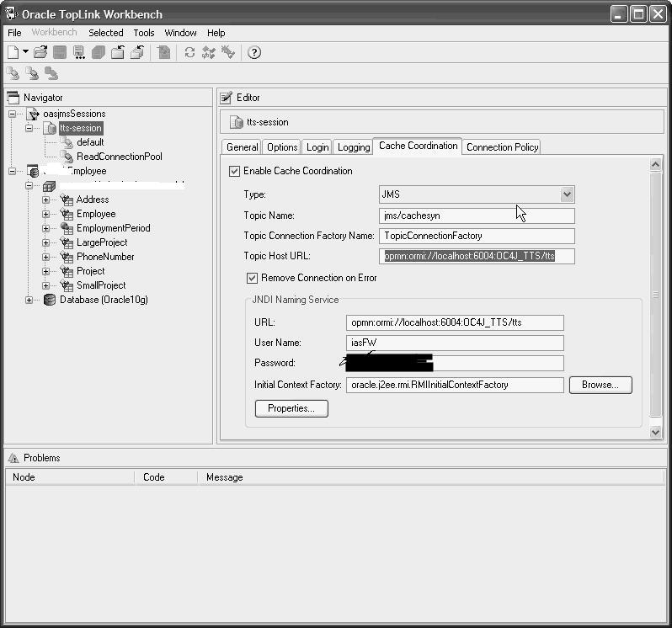Viewport: 672px width, 628px height.
Task: Open the Selected menu
Action: coord(106,33)
